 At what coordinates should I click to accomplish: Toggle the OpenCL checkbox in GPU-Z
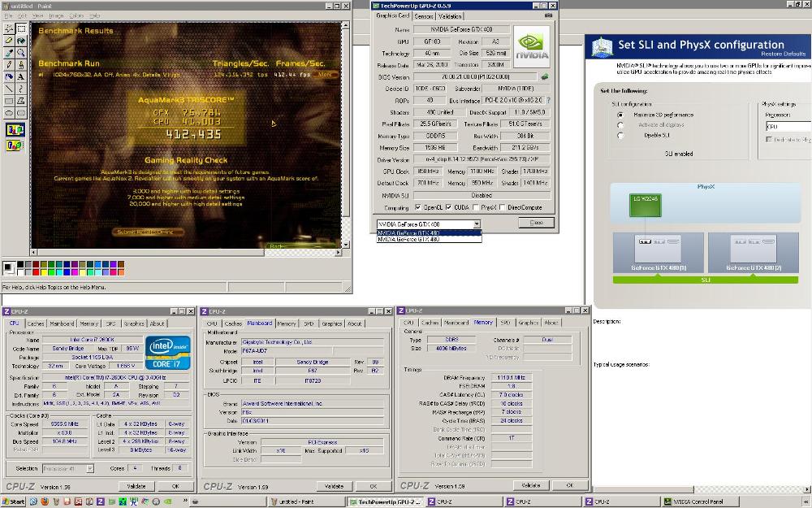[x=418, y=207]
